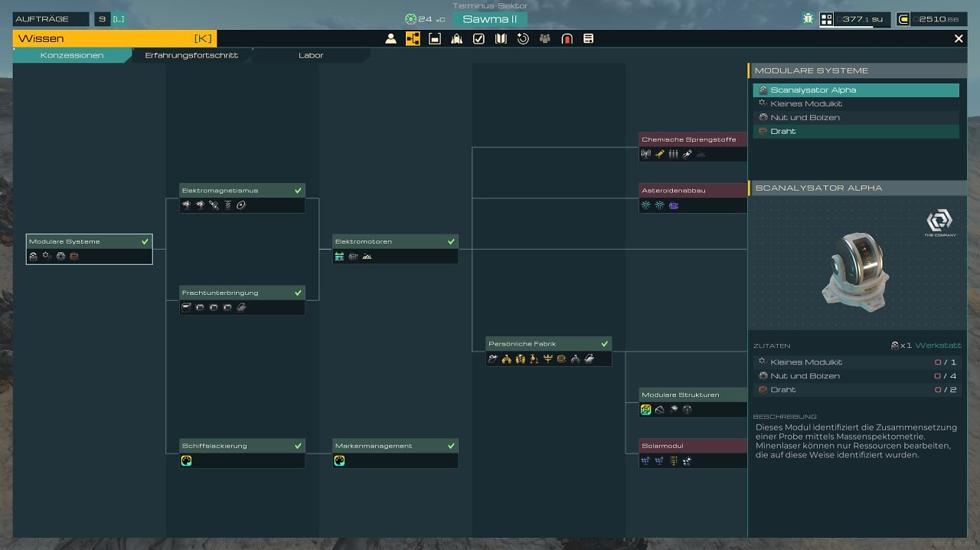Select the Modulare Systeme knowledge node
This screenshot has width=980, height=550.
89,249
